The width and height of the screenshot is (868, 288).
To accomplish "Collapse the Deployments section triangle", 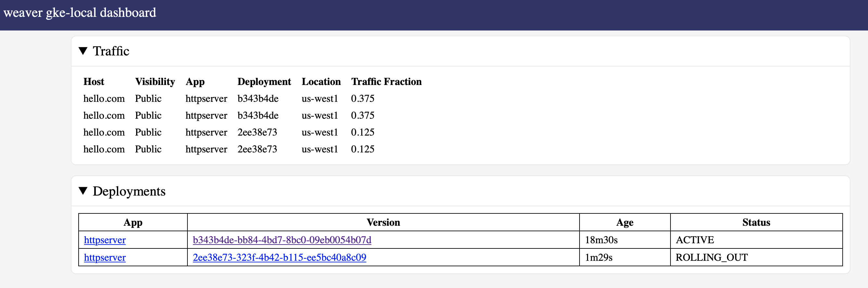I will click(x=83, y=191).
